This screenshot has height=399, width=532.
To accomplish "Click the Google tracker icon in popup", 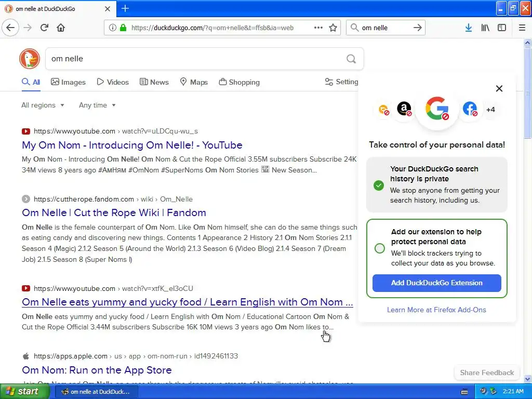I will tap(437, 109).
